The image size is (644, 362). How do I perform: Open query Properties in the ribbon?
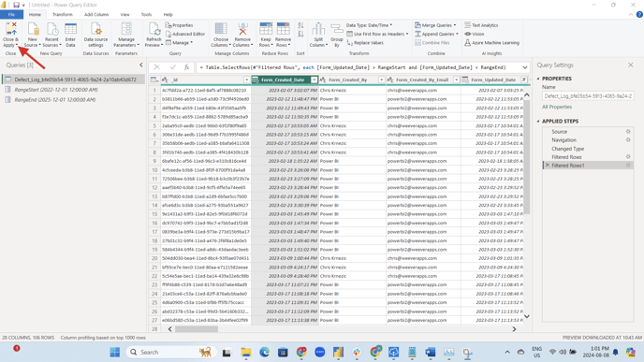coord(179,25)
